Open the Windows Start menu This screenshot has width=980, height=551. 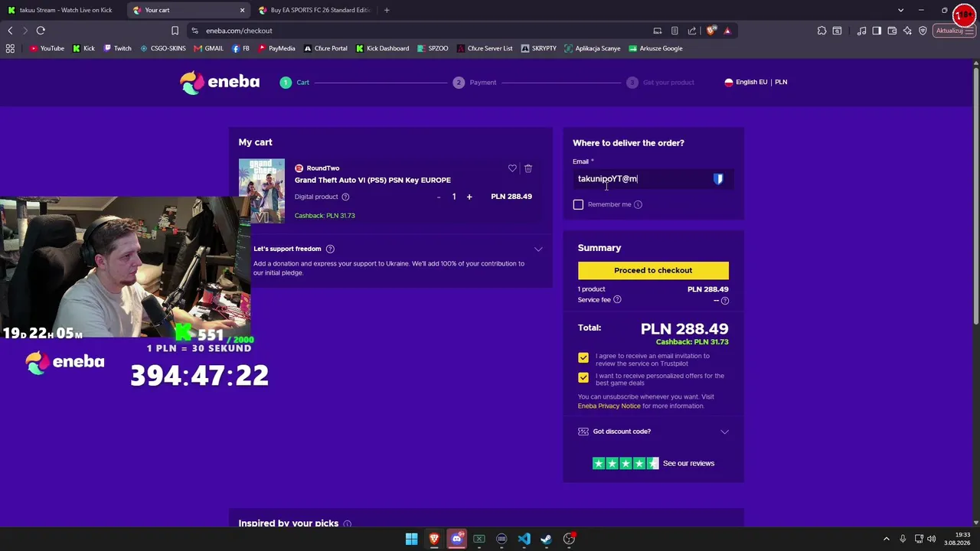pyautogui.click(x=412, y=539)
